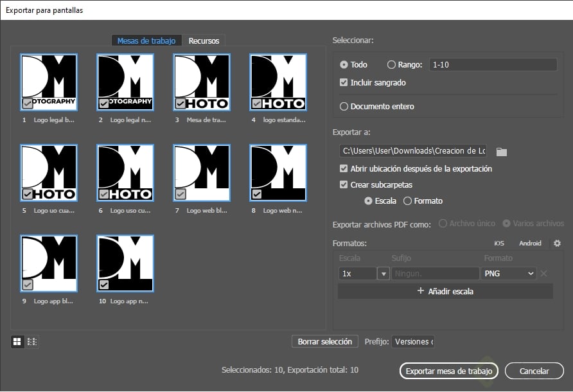Open the 1x scale dropdown arrow
The width and height of the screenshot is (573, 392).
tap(383, 274)
